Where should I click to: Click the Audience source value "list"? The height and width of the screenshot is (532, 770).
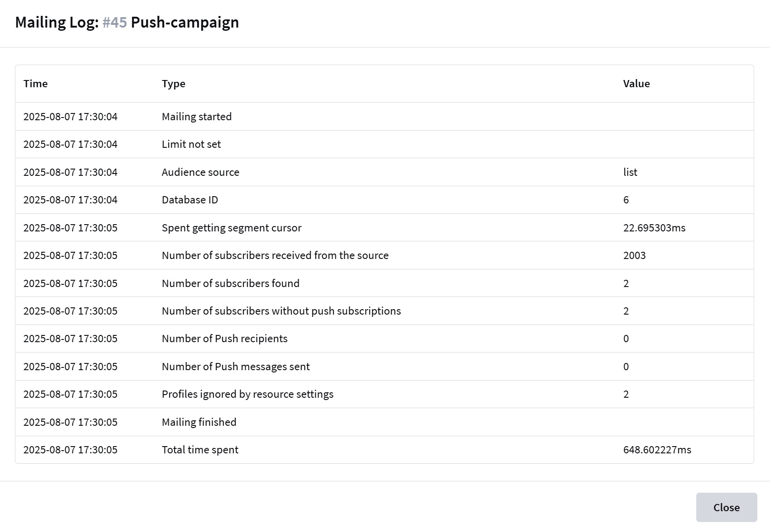[630, 172]
